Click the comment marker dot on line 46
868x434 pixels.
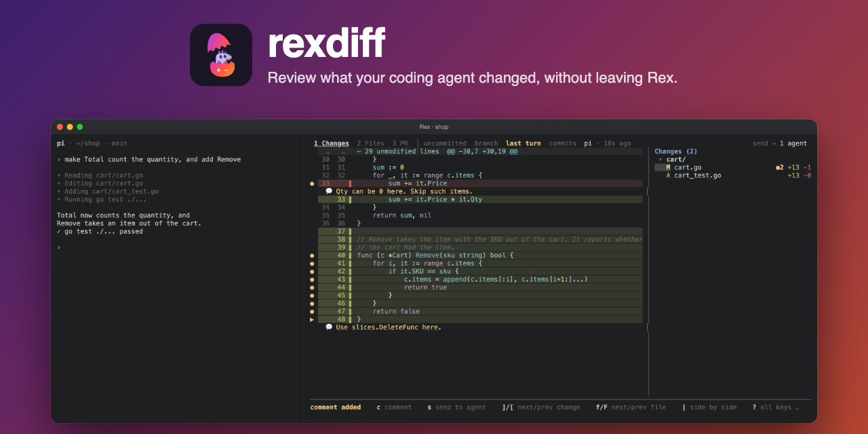312,303
